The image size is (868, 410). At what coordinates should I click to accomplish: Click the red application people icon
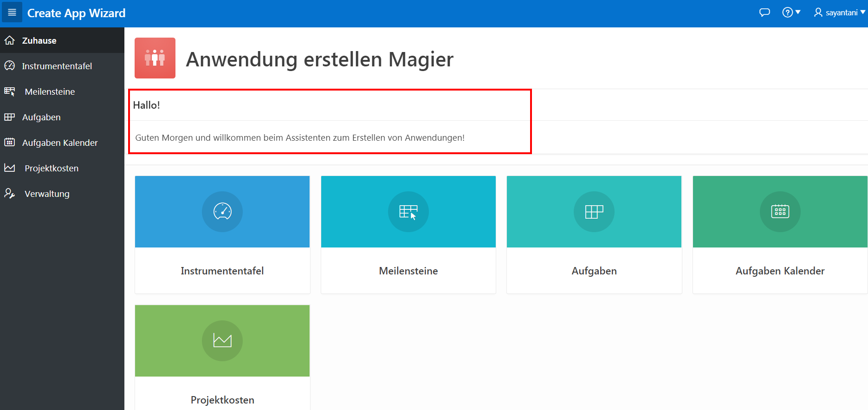[x=155, y=58]
